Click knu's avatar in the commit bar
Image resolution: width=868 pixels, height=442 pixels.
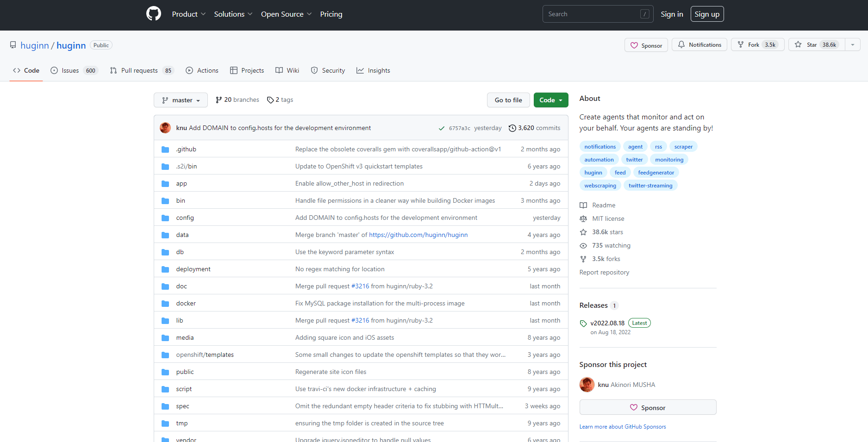pos(165,127)
